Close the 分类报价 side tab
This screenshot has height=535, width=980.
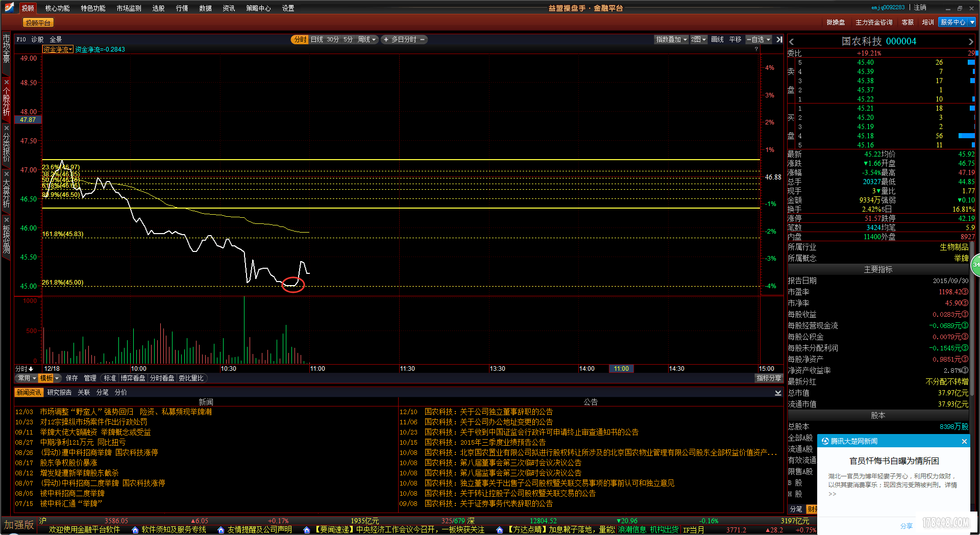pyautogui.click(x=6, y=128)
